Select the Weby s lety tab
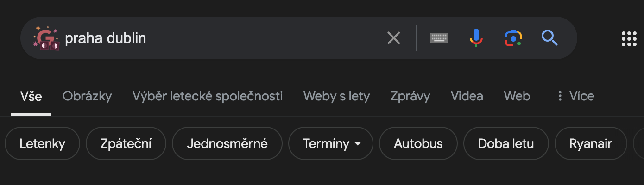644x185 pixels. [336, 96]
